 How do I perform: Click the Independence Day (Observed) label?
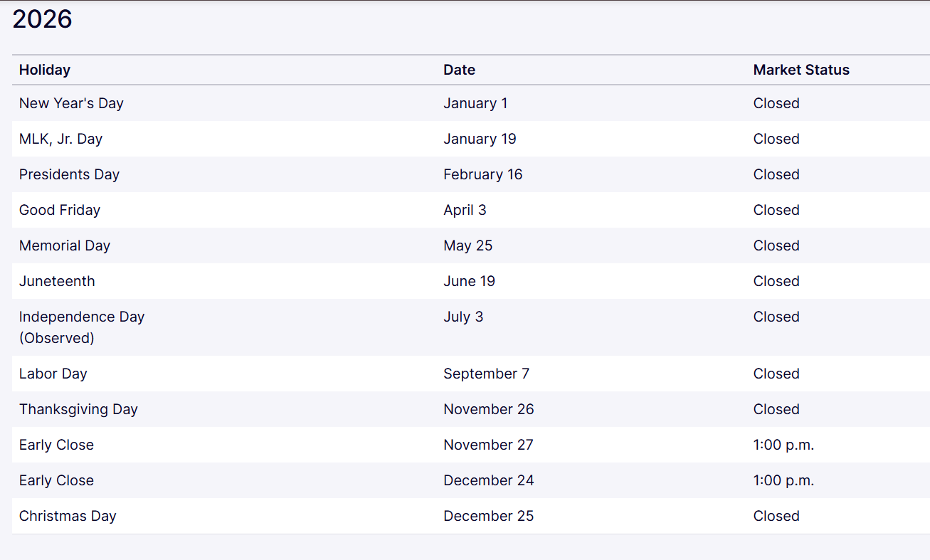point(81,327)
